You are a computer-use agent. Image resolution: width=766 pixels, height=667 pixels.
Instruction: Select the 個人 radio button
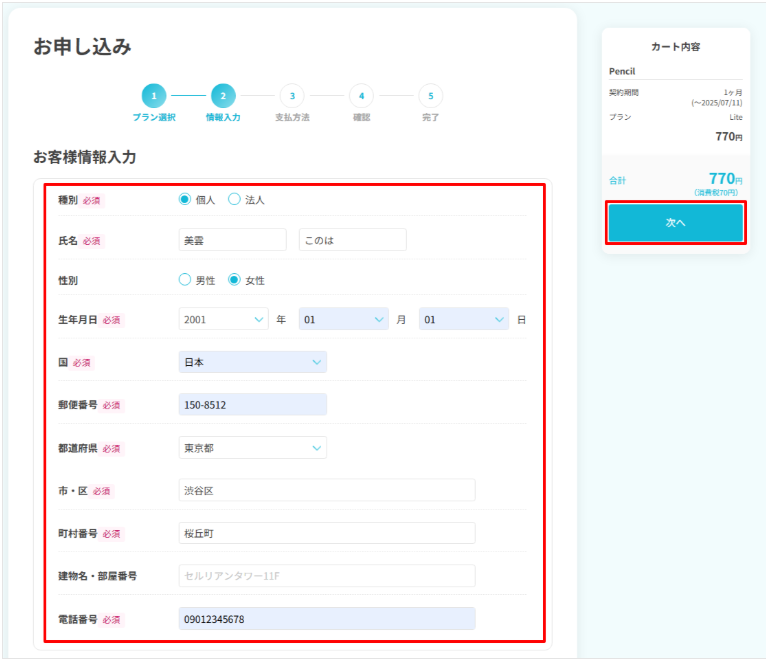click(185, 199)
